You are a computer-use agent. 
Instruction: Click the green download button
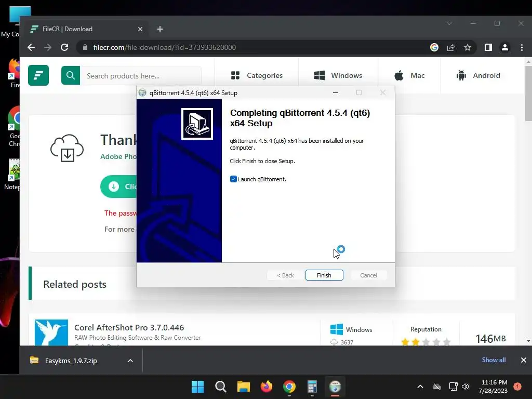pos(119,187)
